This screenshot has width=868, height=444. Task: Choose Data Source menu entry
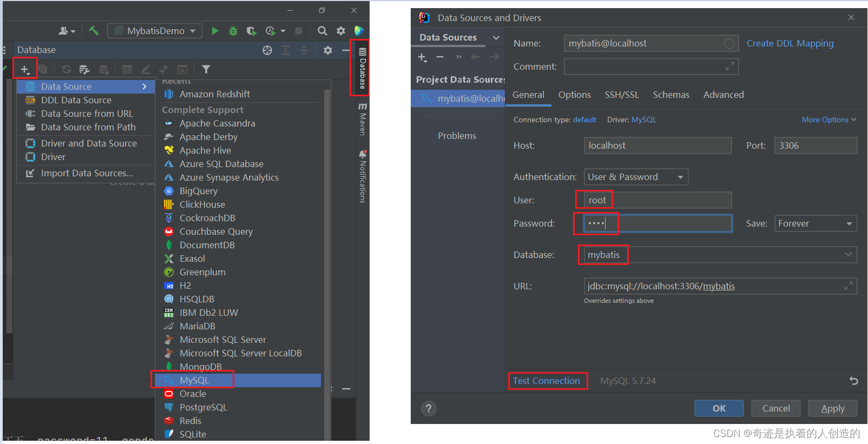click(x=86, y=87)
